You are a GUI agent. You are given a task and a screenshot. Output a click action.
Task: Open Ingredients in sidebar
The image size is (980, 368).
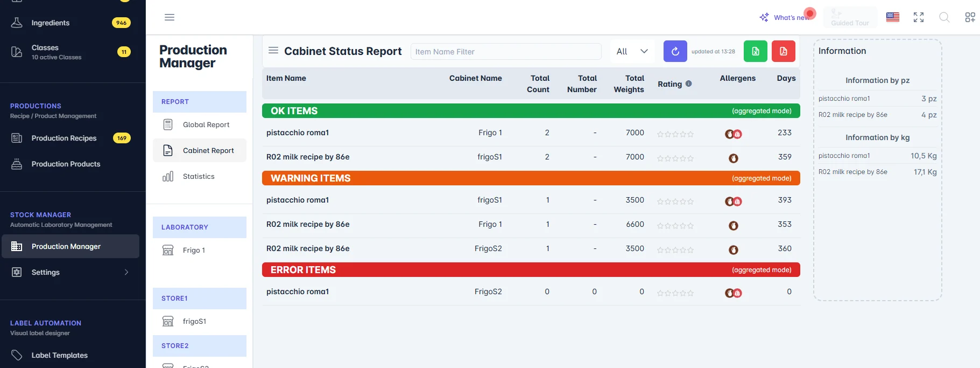(x=70, y=23)
